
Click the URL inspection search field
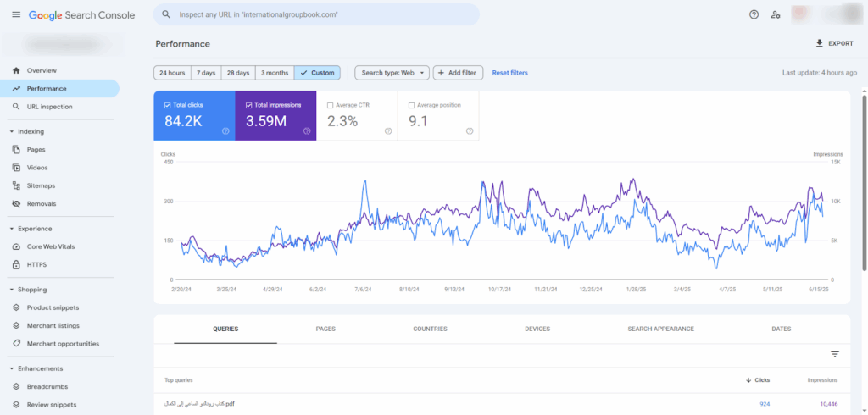pos(315,14)
